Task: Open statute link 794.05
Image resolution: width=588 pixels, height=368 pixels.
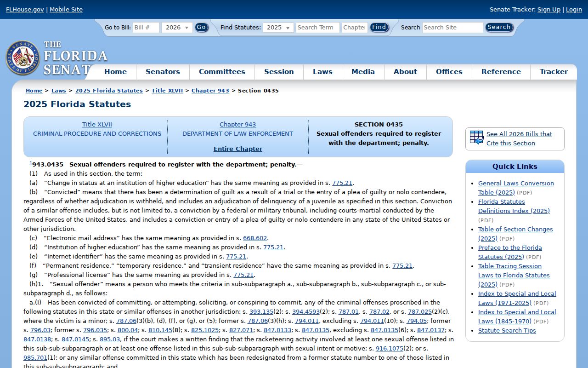Action: [417, 321]
